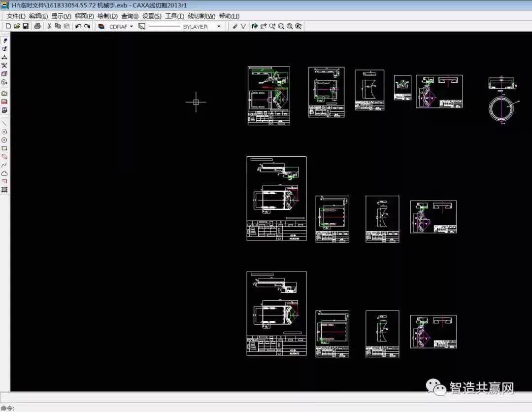Open the block operations tool
The height and width of the screenshot is (412, 532).
point(4,73)
